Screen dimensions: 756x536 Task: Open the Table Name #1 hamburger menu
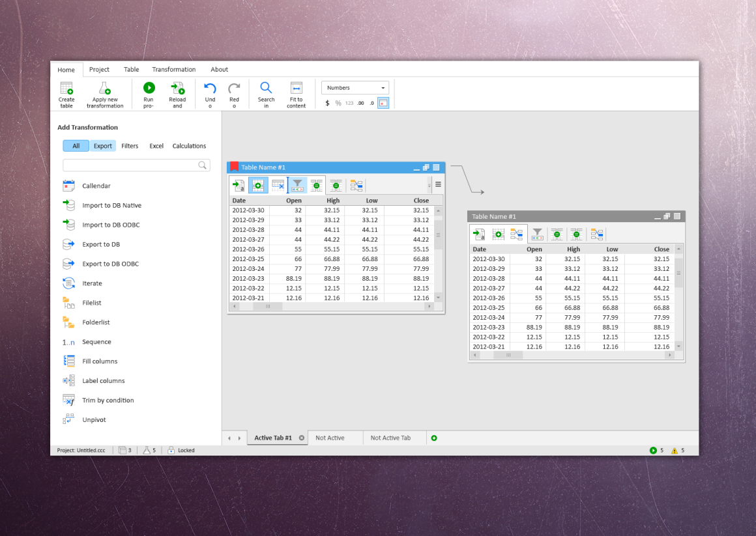point(437,184)
